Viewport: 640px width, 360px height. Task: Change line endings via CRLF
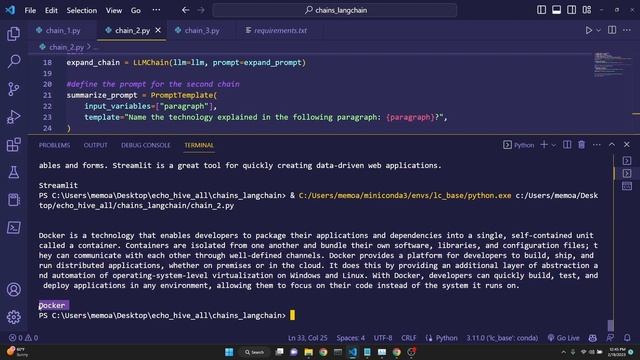pyautogui.click(x=409, y=338)
